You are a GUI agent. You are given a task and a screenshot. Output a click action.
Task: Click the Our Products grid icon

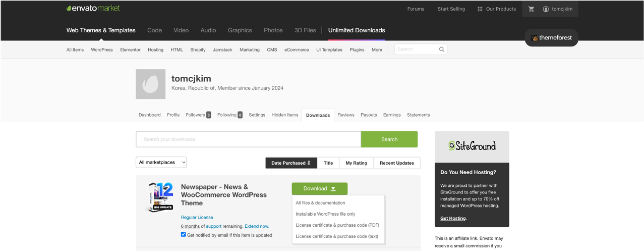(480, 9)
